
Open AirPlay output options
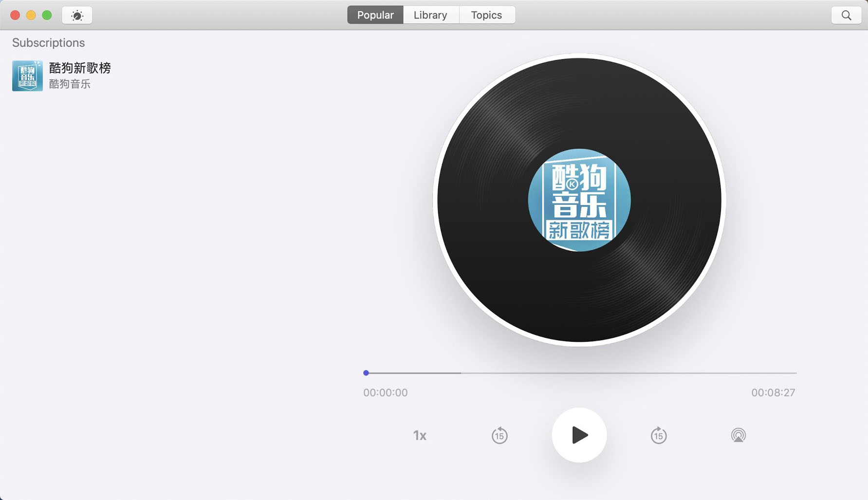click(738, 435)
